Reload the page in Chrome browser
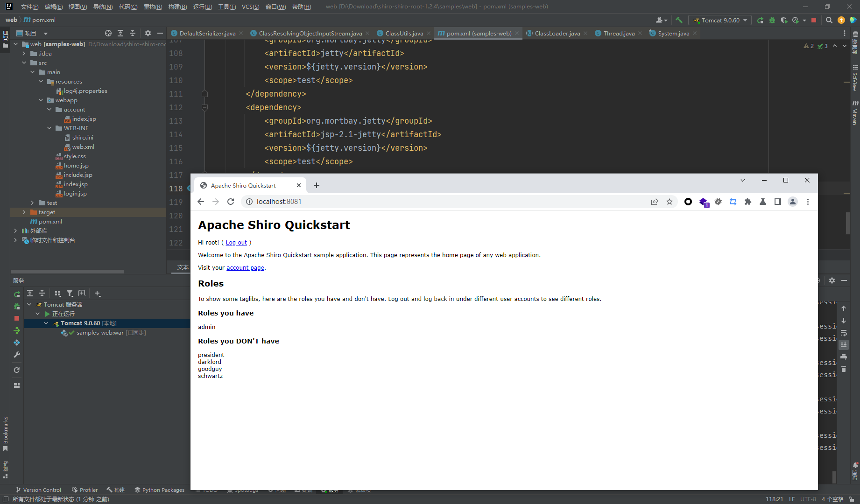This screenshot has height=504, width=860. click(x=231, y=202)
